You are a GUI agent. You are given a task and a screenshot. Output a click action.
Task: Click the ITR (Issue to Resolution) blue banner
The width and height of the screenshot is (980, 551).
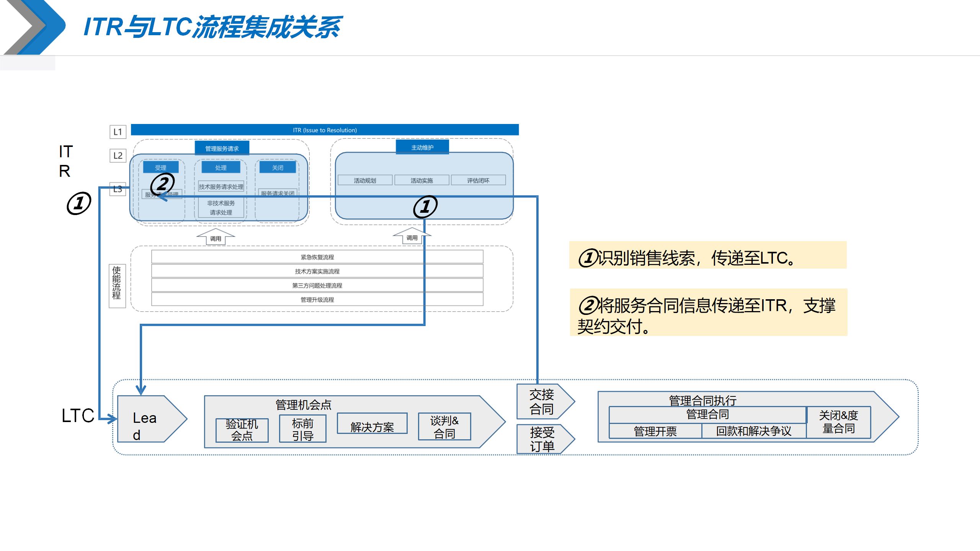[325, 130]
